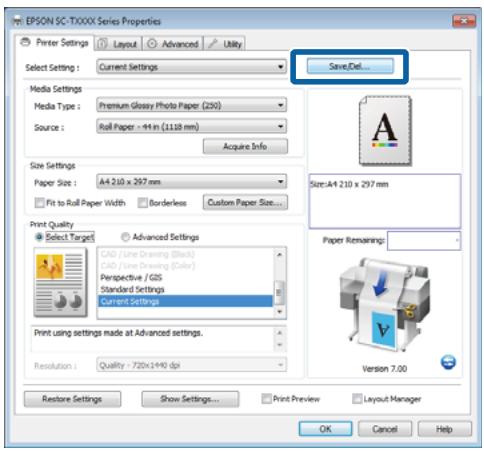
Task: Open the Source dropdown list
Action: pyautogui.click(x=191, y=126)
